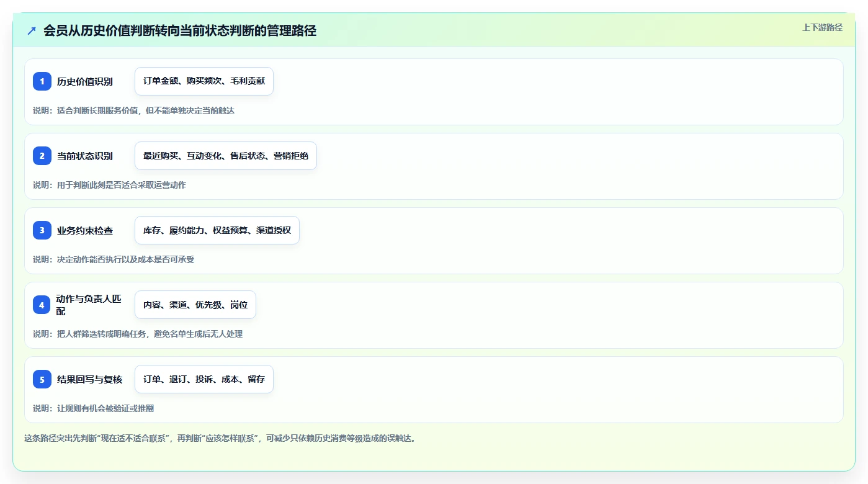Viewport: 868px width, 484px height.
Task: Select step number 3 badge
Action: [42, 230]
